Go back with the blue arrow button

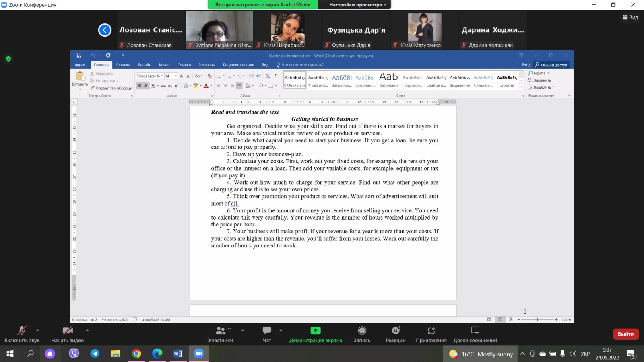tap(105, 30)
